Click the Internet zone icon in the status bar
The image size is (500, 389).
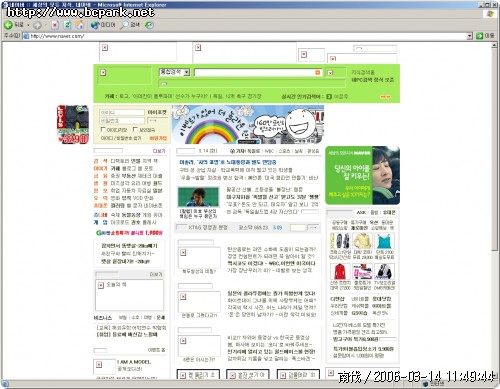(x=426, y=384)
